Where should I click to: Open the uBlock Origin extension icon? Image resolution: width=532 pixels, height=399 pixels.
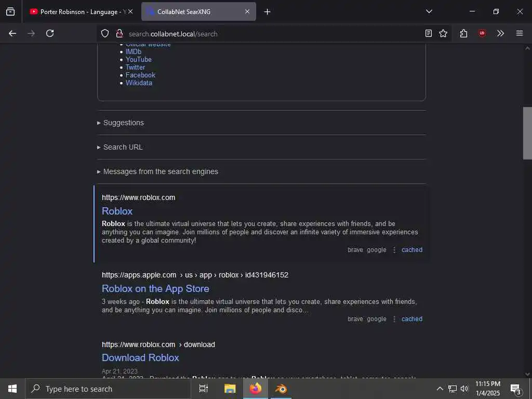coord(482,33)
